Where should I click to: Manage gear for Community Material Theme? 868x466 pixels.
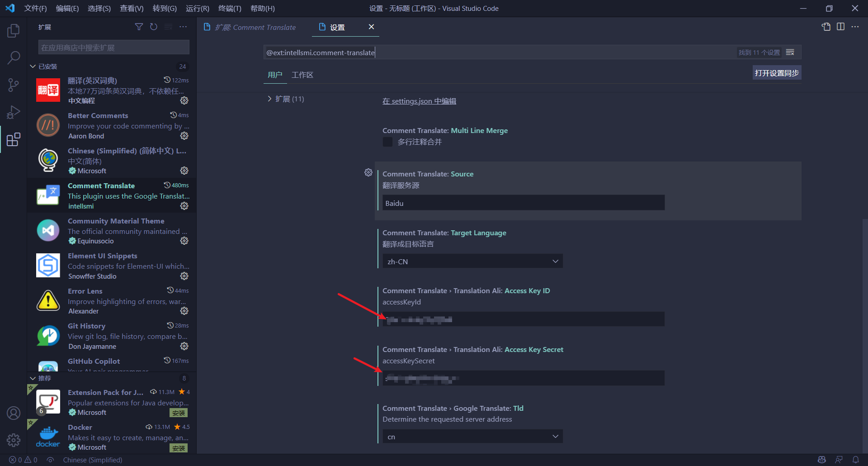coord(184,241)
